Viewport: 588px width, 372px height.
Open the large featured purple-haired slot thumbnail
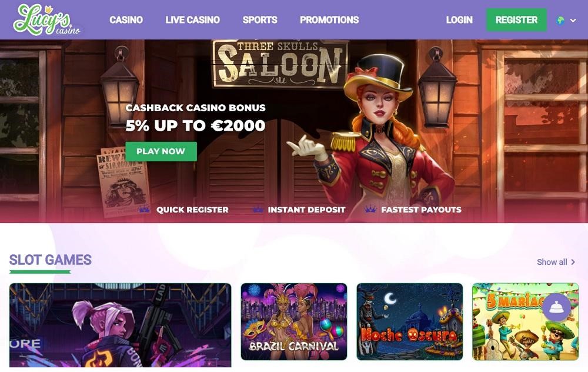(x=121, y=325)
